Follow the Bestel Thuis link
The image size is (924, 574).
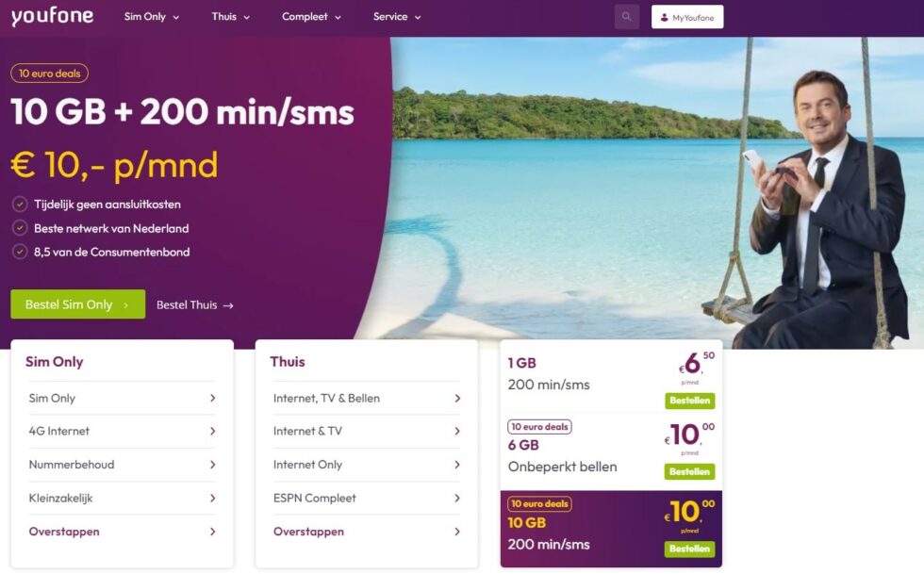pos(195,304)
